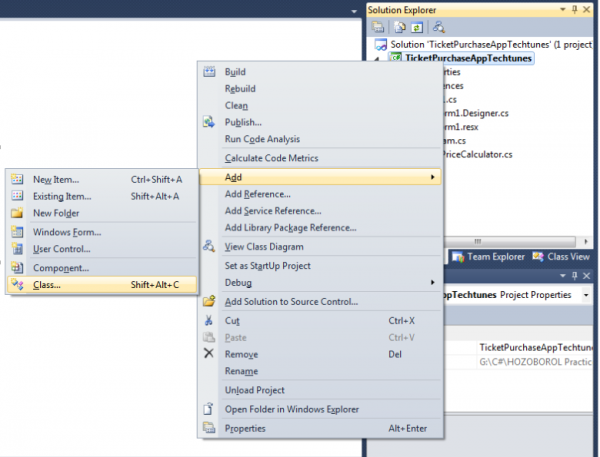Close the Solution Explorer panel

tap(586, 10)
